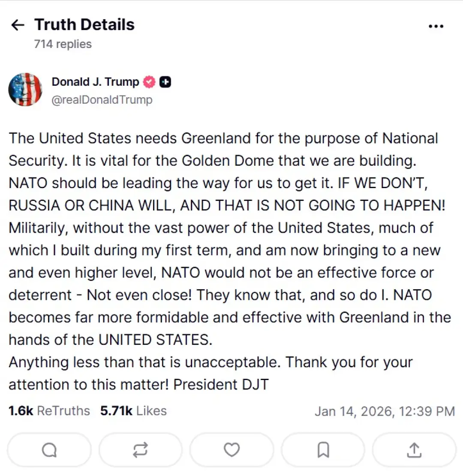Open the profile avatar picture
Screen dimensions: 463x476
(25, 90)
